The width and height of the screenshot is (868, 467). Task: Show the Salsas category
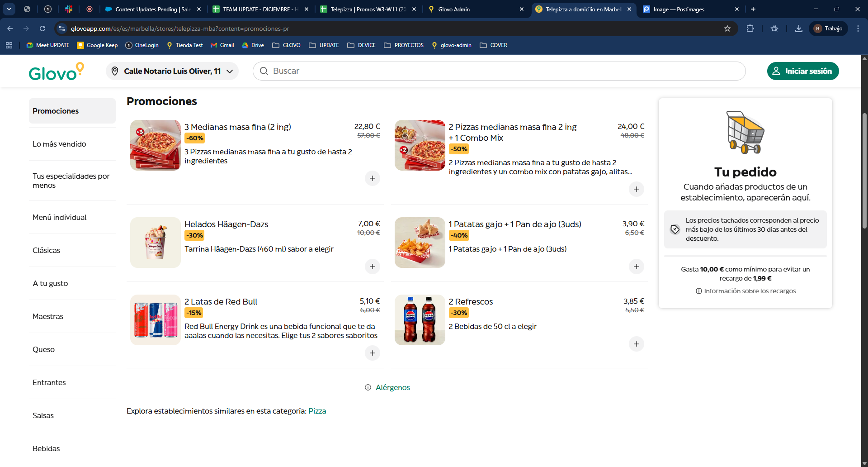pyautogui.click(x=72, y=415)
